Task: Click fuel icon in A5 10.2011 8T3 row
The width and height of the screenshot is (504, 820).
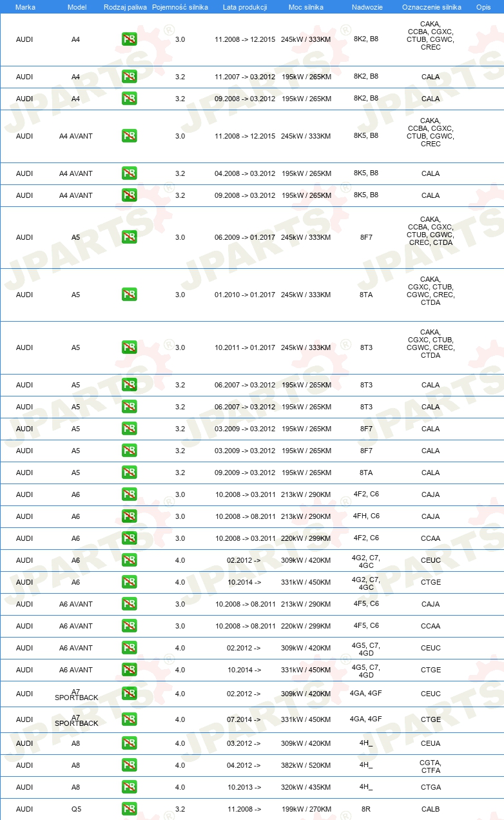Action: [130, 347]
